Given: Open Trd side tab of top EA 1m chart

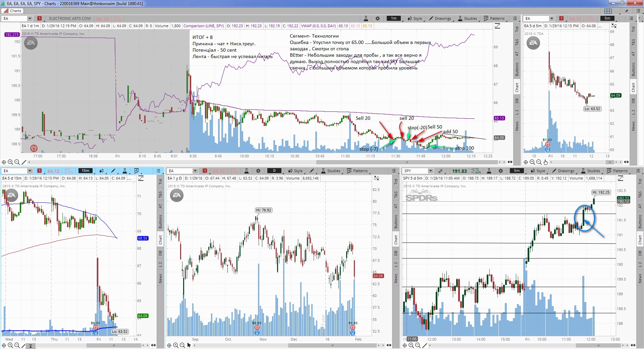Looking at the screenshot, I should 517,29.
